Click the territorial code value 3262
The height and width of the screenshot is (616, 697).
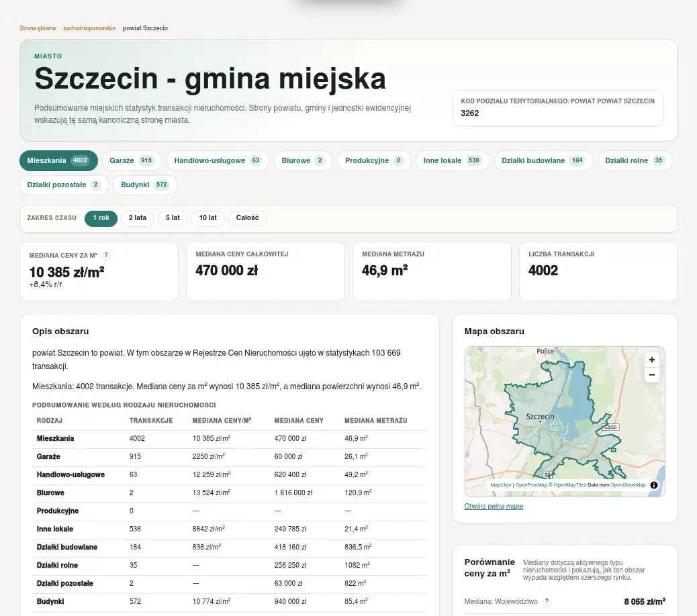(470, 113)
